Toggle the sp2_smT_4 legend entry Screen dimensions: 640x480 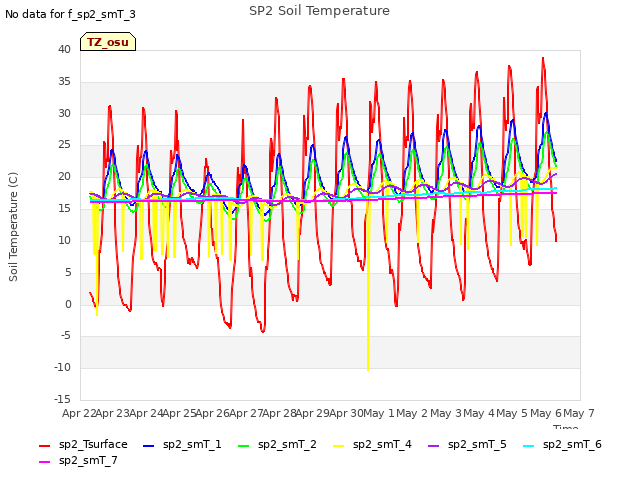tap(372, 444)
